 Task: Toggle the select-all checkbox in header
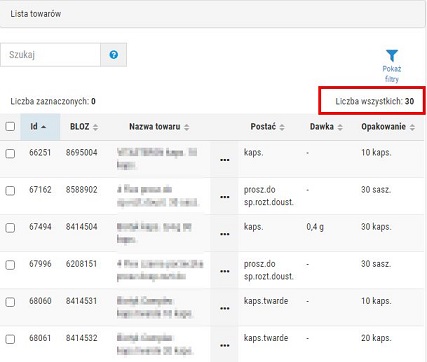[10, 126]
